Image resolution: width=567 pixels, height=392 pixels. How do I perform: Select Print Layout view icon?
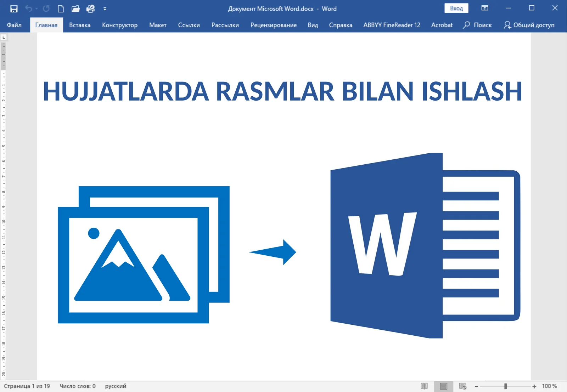coord(443,386)
